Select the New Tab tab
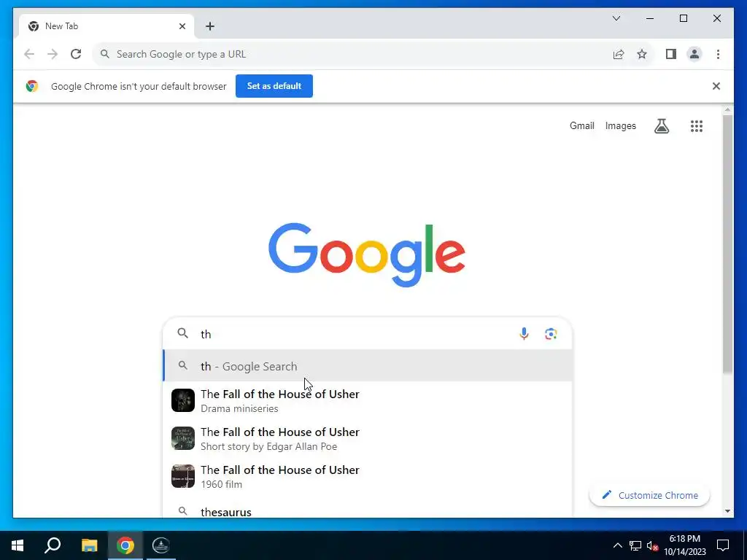The height and width of the screenshot is (560, 747). [107, 26]
